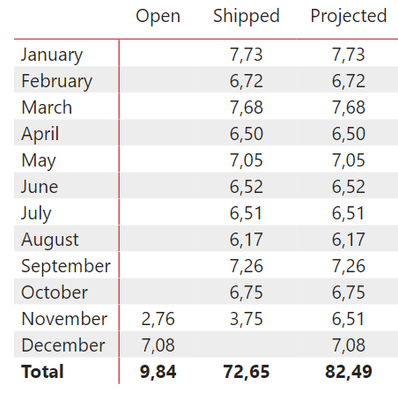Select November Shipped value 3,75

pos(246,319)
